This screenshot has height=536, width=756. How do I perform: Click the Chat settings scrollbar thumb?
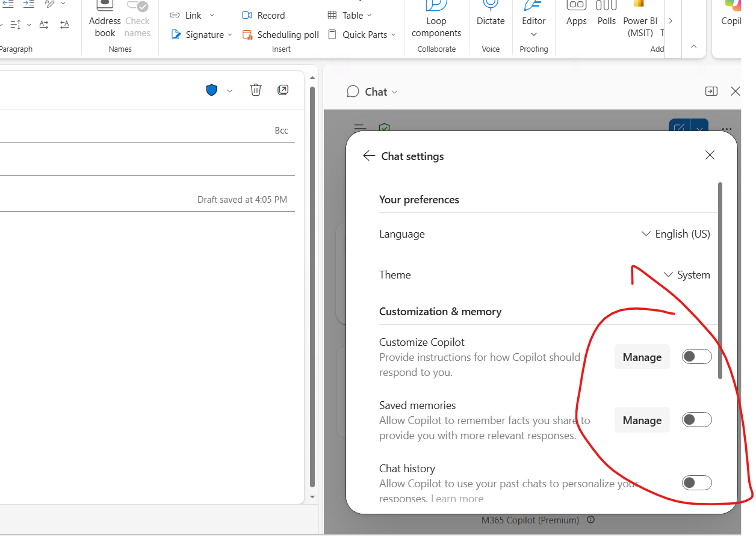[x=720, y=280]
